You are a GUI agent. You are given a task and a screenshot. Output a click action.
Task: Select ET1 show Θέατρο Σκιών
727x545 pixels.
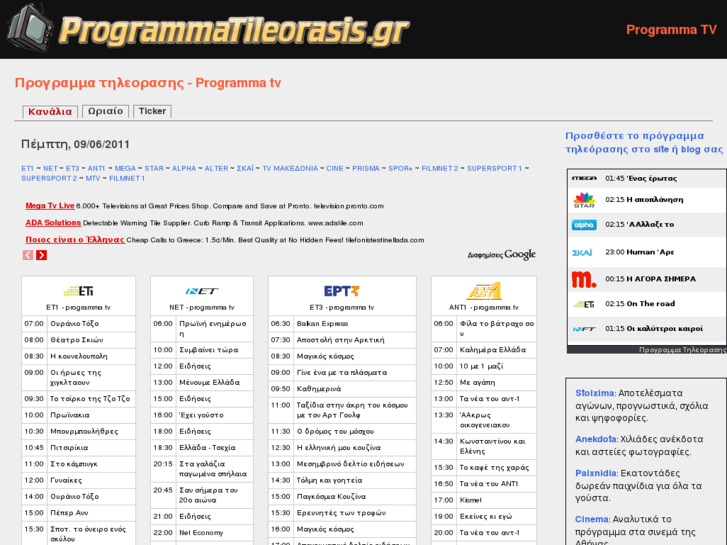(78, 340)
